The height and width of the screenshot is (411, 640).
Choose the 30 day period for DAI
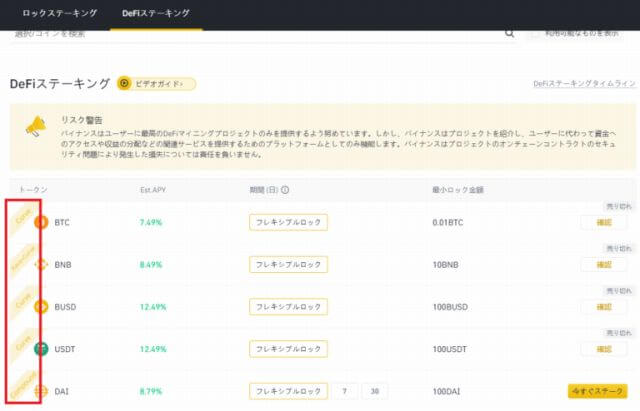point(375,391)
